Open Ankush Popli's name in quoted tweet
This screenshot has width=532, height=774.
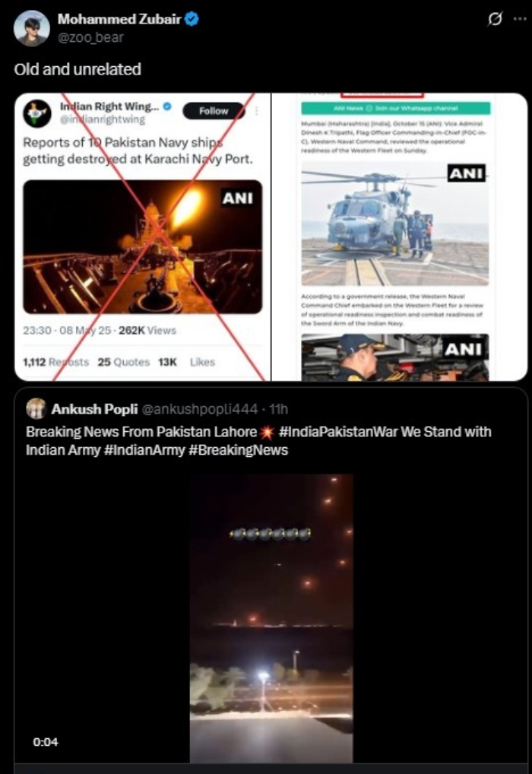tap(94, 409)
